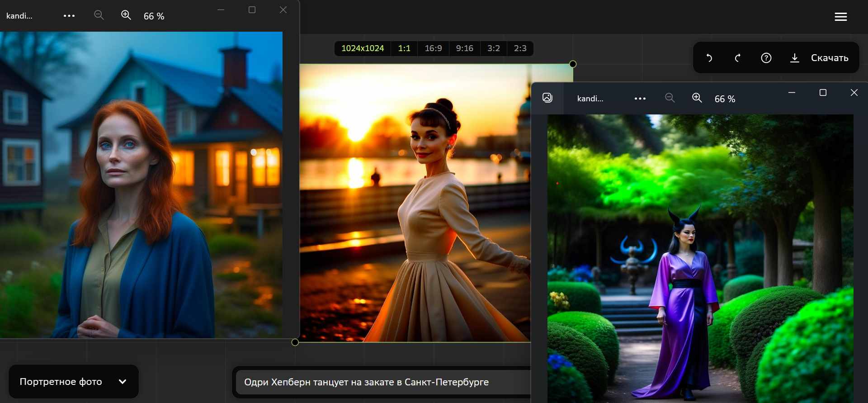Click the undo arrow icon
This screenshot has height=403, width=868.
click(x=709, y=58)
